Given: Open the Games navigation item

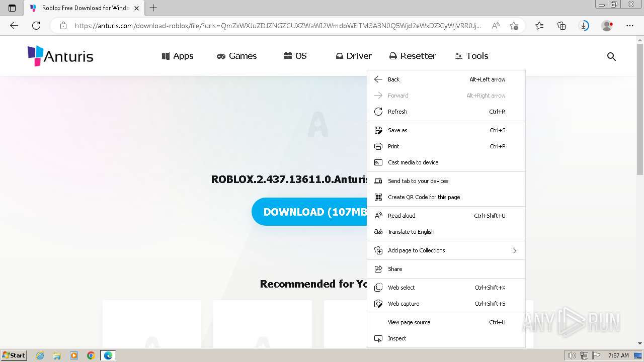Looking at the screenshot, I should tap(236, 56).
